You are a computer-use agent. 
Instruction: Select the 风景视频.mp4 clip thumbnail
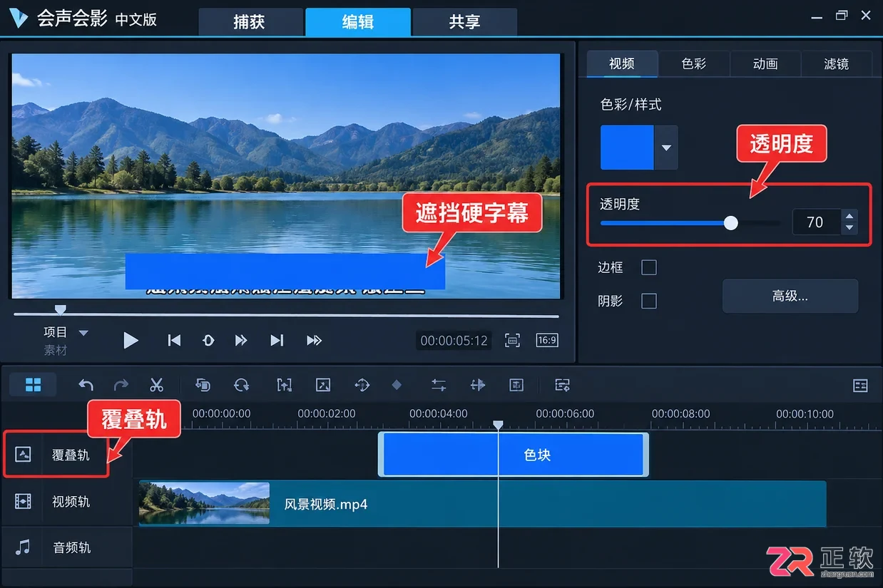pos(204,503)
